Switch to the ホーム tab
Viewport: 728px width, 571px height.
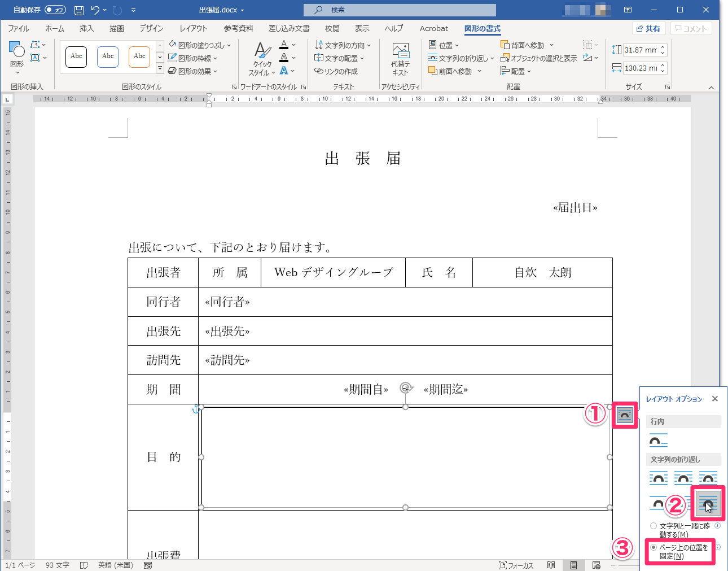point(55,28)
